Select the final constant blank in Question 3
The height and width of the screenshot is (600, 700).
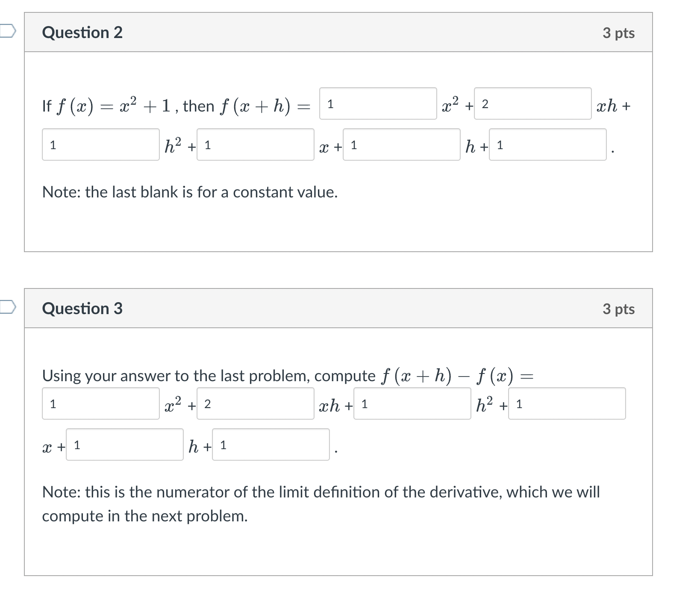pos(271,444)
